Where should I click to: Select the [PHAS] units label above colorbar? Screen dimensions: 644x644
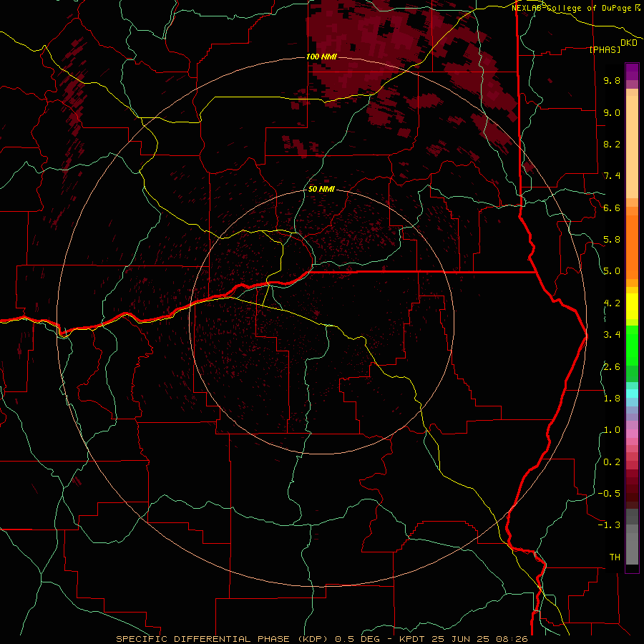(x=605, y=49)
